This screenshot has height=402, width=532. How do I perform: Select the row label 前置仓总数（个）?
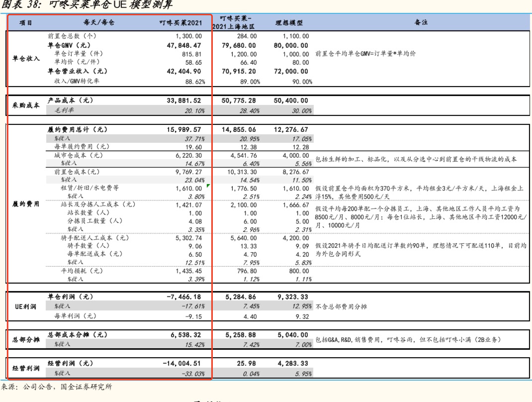click(x=72, y=36)
